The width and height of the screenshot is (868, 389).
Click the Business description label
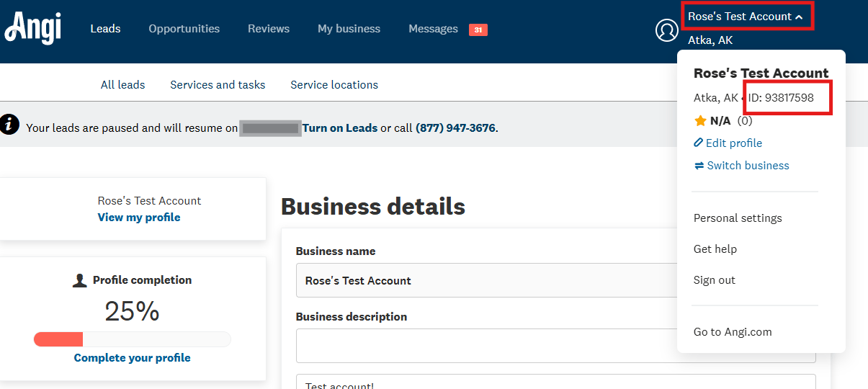coord(352,316)
